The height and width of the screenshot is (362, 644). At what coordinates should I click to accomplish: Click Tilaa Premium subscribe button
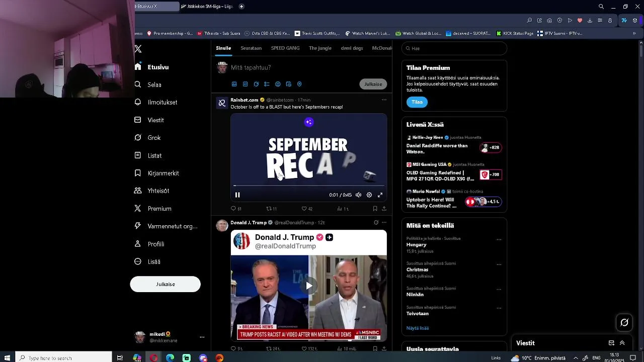click(417, 102)
